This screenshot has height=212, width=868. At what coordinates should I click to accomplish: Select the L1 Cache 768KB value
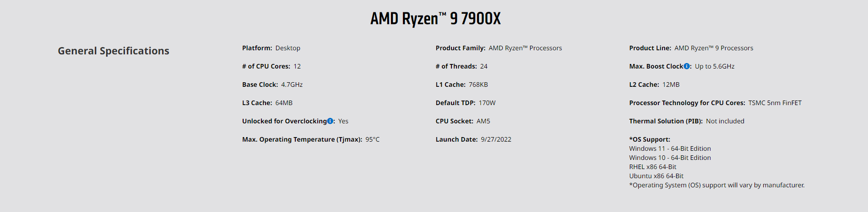(478, 85)
